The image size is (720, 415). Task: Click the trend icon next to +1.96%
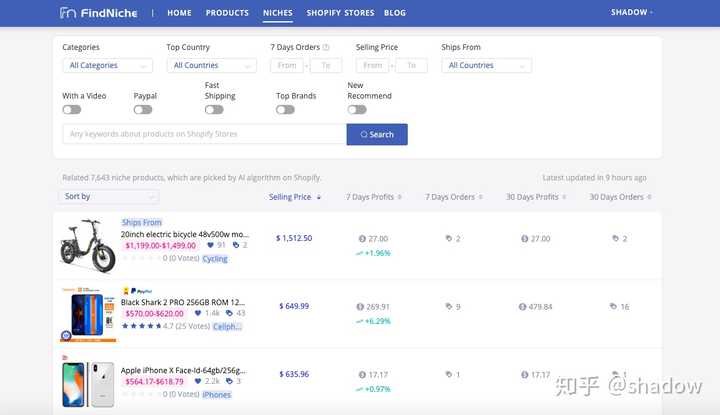click(360, 253)
